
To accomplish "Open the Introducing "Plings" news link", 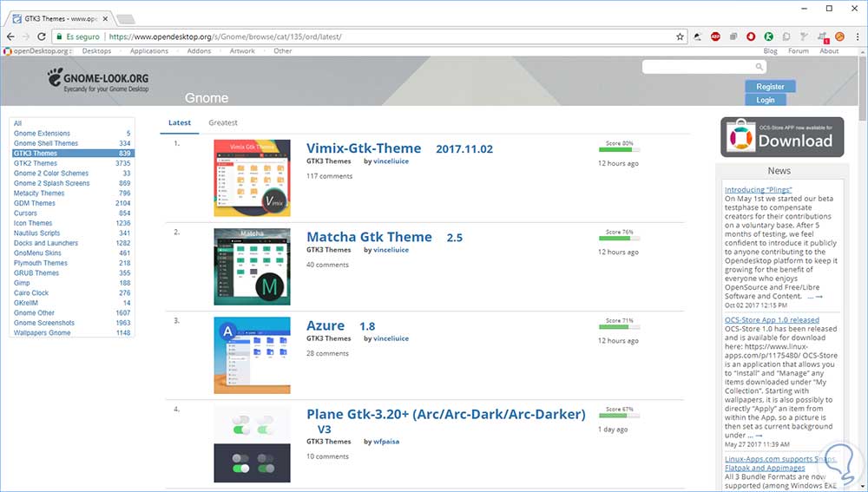I will [x=758, y=190].
